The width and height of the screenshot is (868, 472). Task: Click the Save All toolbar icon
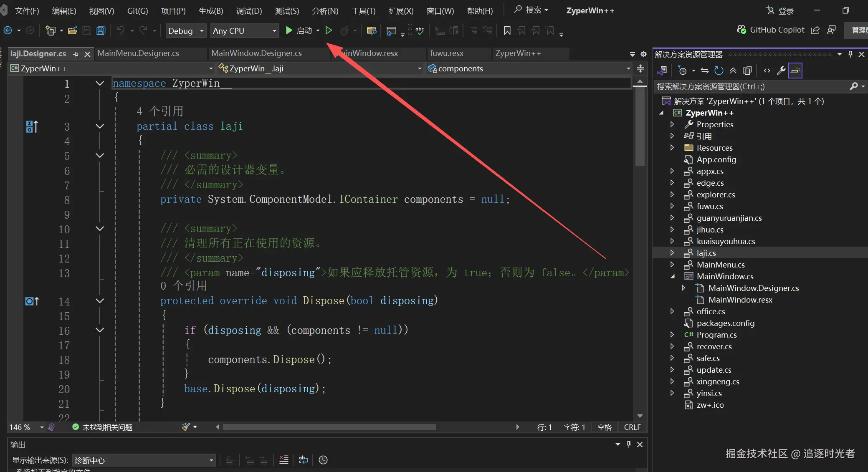click(101, 30)
